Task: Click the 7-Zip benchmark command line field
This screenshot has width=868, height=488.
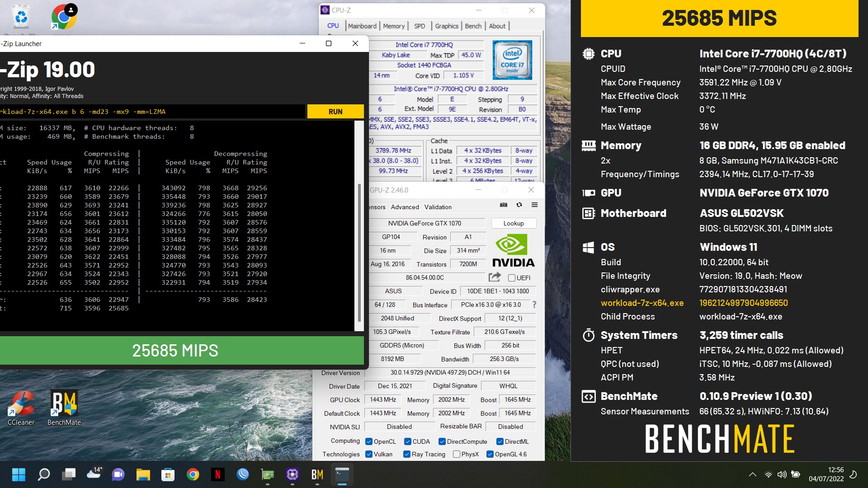Action: 152,112
